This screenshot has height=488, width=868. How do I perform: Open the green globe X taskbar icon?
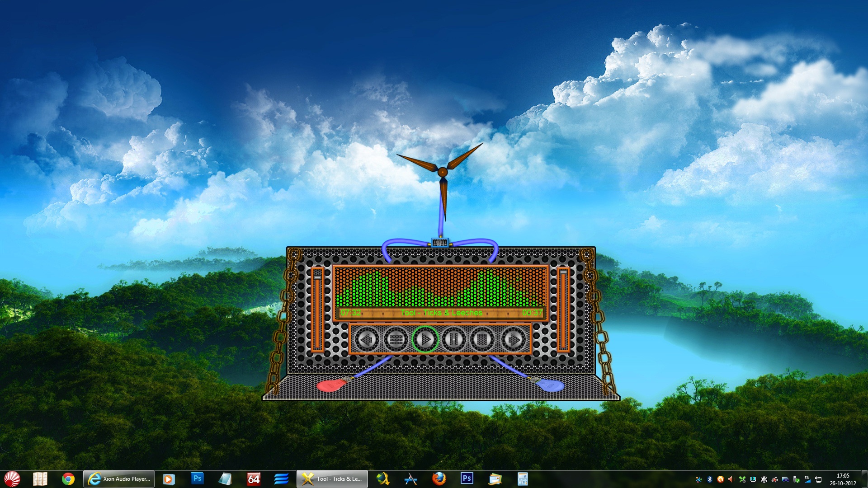(x=383, y=479)
